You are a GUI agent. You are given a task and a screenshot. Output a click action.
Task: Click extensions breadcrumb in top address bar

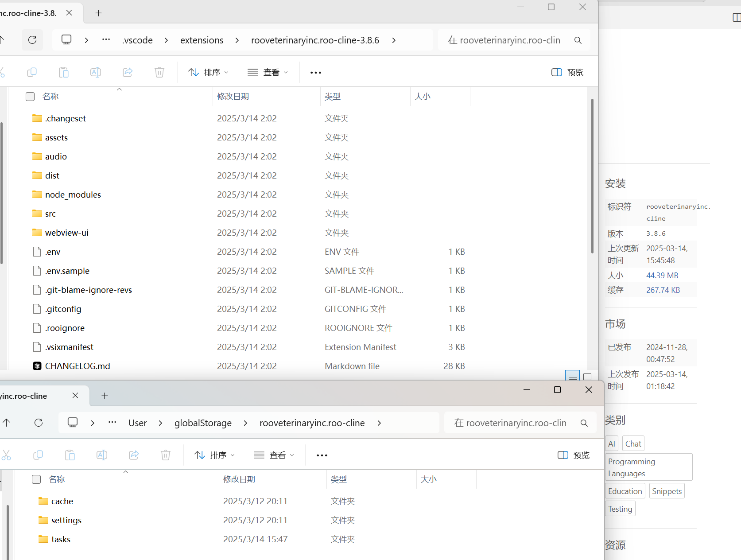click(202, 40)
